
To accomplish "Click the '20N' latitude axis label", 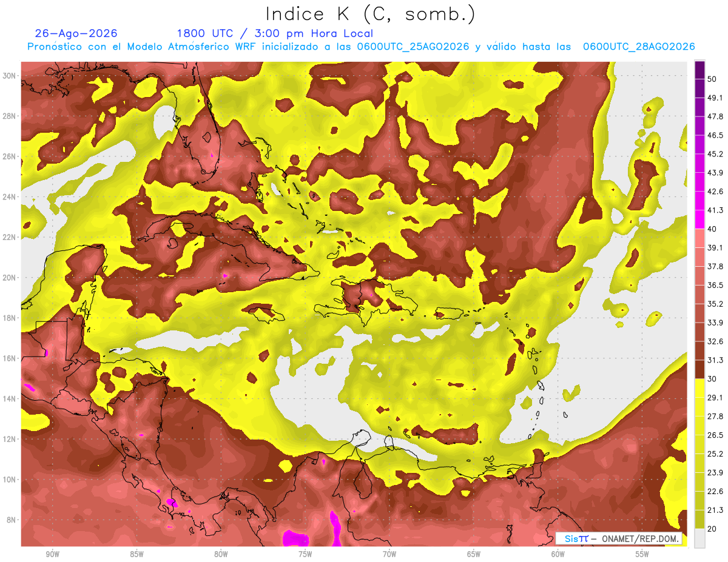I will click(x=9, y=278).
